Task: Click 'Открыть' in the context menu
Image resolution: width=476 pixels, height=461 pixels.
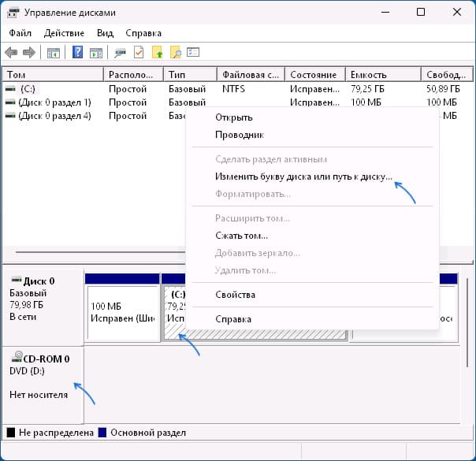Action: coord(233,117)
